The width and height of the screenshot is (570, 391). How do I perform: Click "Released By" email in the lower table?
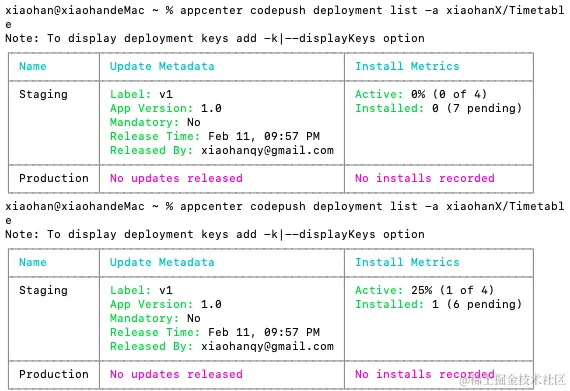[x=268, y=346]
